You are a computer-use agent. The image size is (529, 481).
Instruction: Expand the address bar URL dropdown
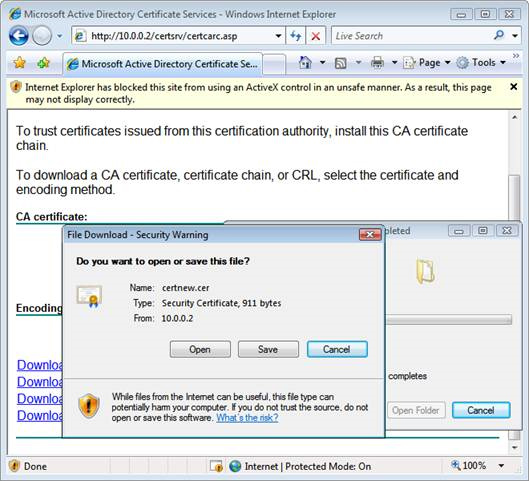(278, 36)
